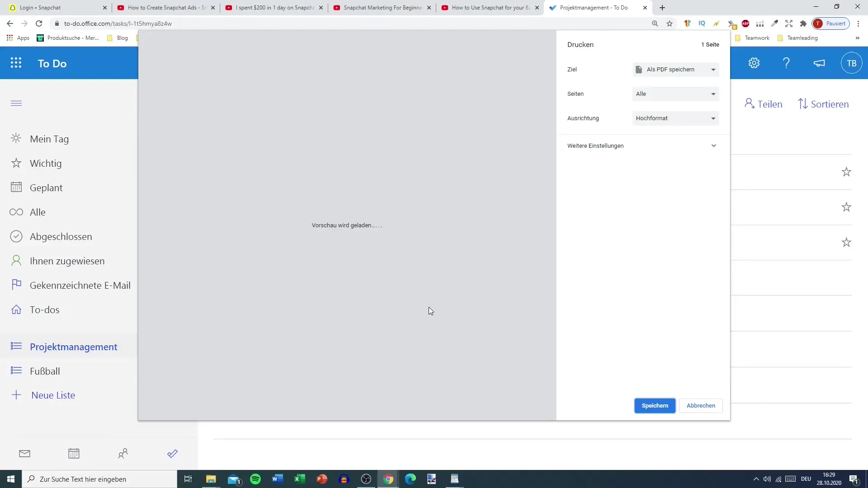Click the Wichtig star icon

16,163
